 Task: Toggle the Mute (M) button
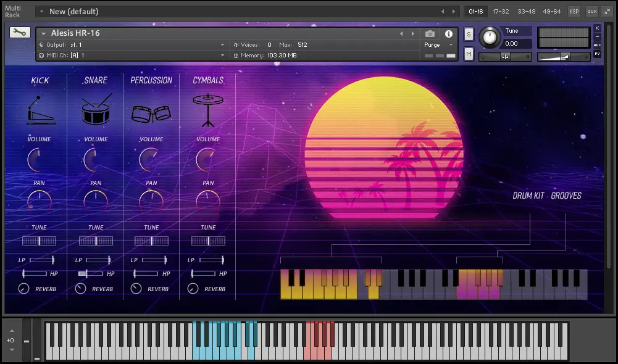tap(469, 54)
